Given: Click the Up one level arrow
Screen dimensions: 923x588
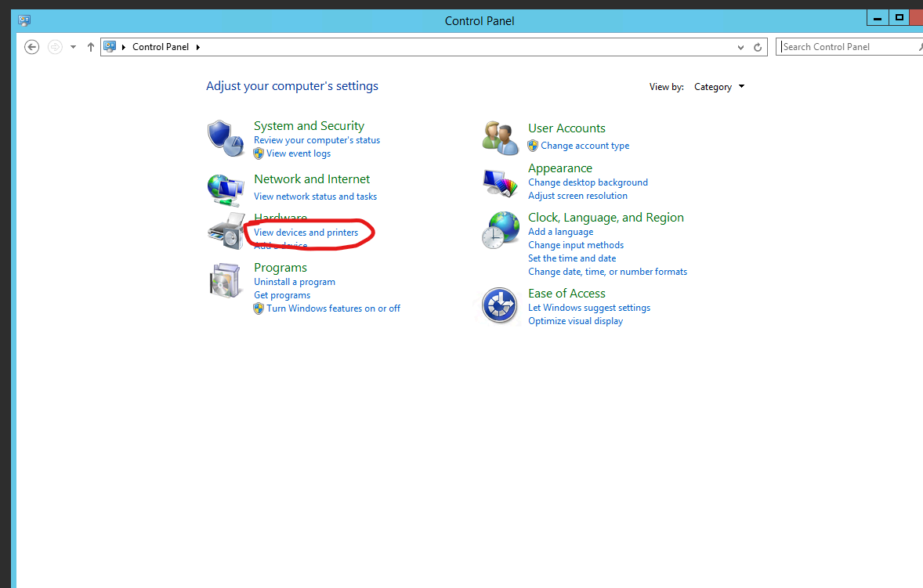Looking at the screenshot, I should (91, 47).
